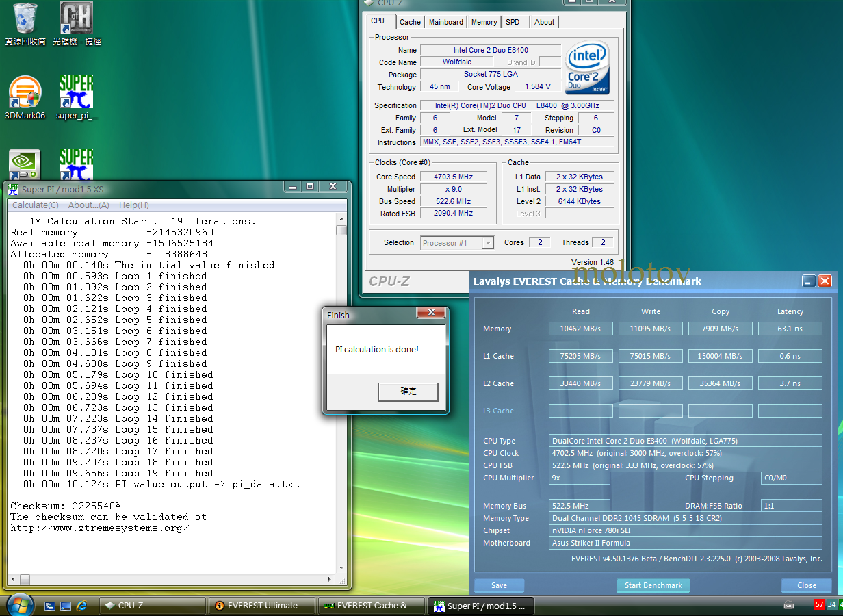Minimize the EVEREST benchmark window
This screenshot has width=843, height=616.
click(x=809, y=281)
